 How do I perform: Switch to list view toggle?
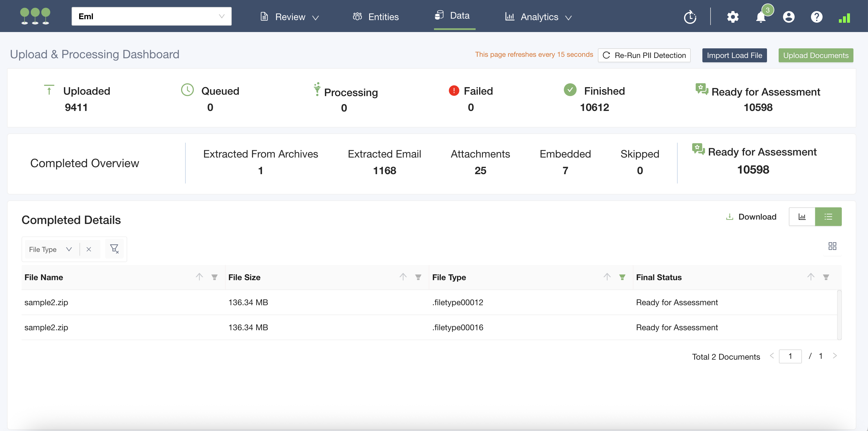[x=828, y=216]
